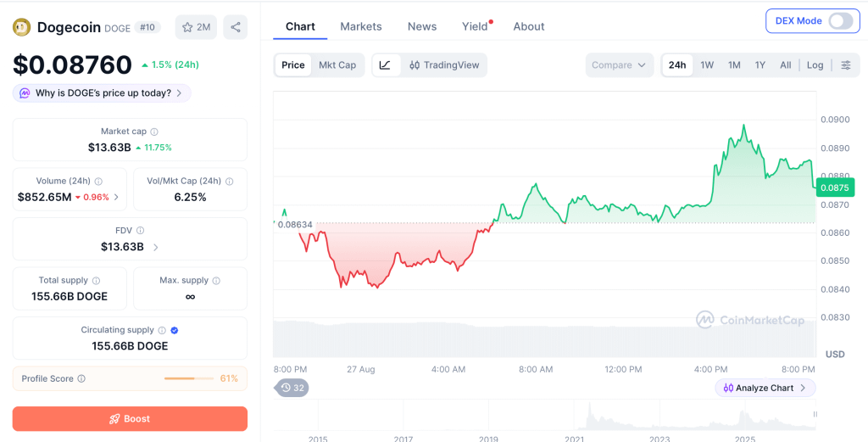Click the circulating supply verified badge
This screenshot has width=868, height=442.
174,330
